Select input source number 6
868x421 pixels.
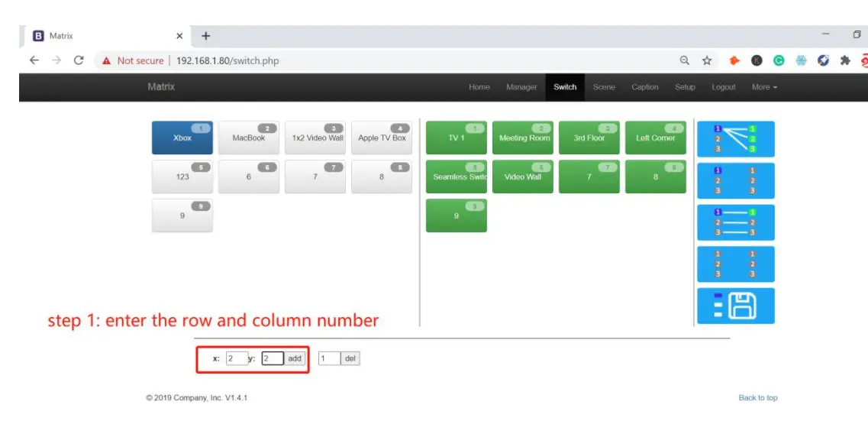pyautogui.click(x=249, y=176)
